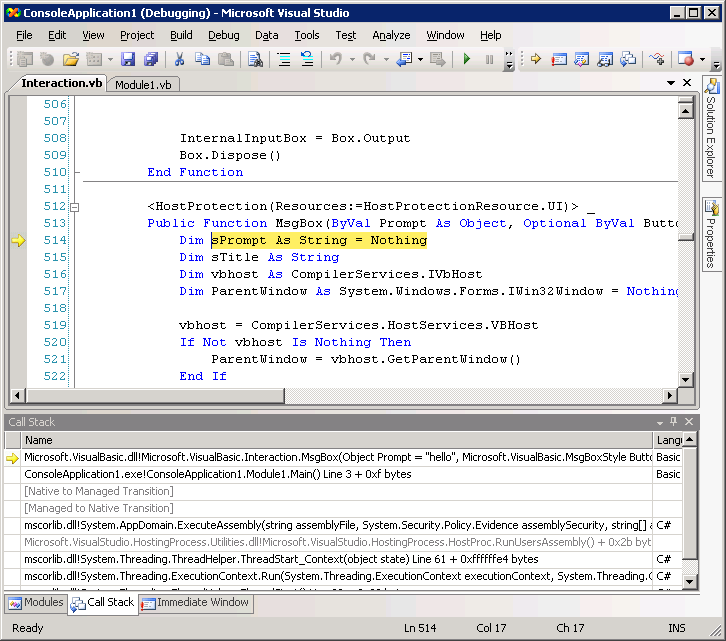The width and height of the screenshot is (726, 641).
Task: Click the Open File folder icon
Action: pos(71,59)
